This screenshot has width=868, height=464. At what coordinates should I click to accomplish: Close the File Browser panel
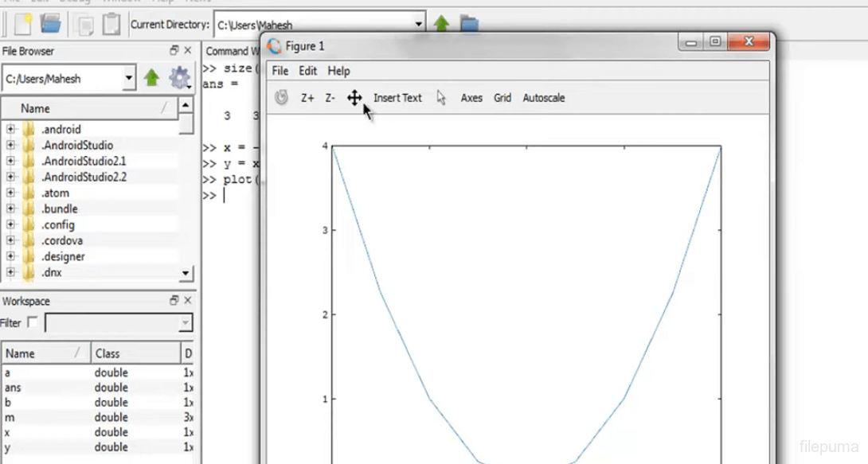[188, 50]
